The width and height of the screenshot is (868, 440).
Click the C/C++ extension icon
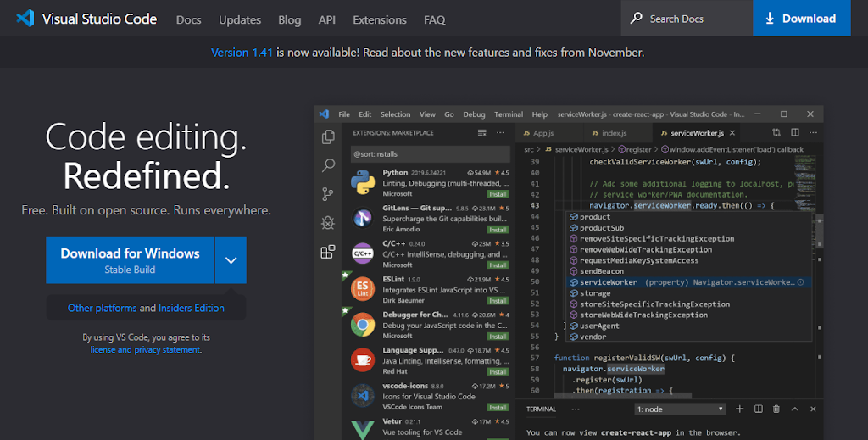click(x=363, y=253)
